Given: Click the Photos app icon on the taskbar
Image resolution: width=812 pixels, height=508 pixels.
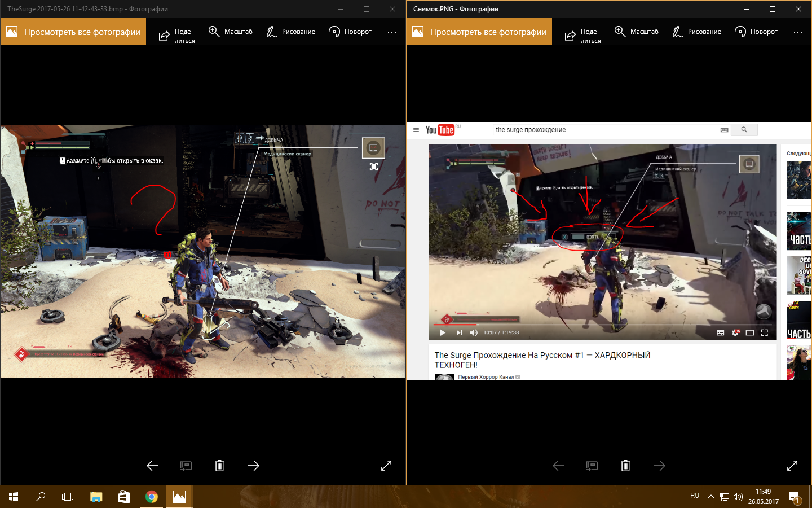Looking at the screenshot, I should (x=179, y=497).
